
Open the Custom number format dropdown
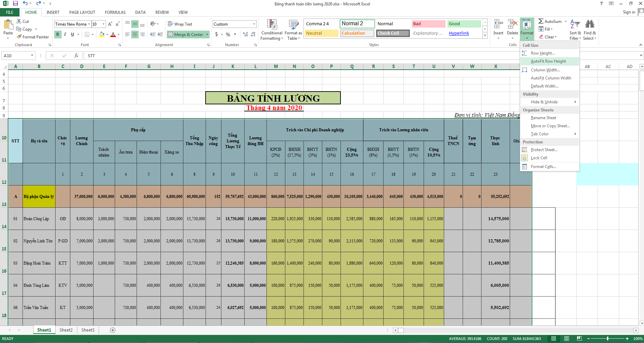pos(253,24)
